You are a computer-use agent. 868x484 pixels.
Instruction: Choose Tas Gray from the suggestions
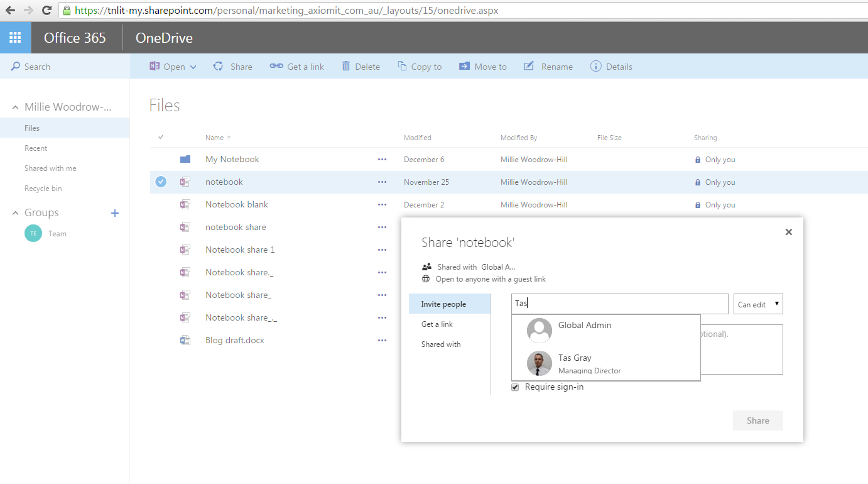tap(606, 363)
